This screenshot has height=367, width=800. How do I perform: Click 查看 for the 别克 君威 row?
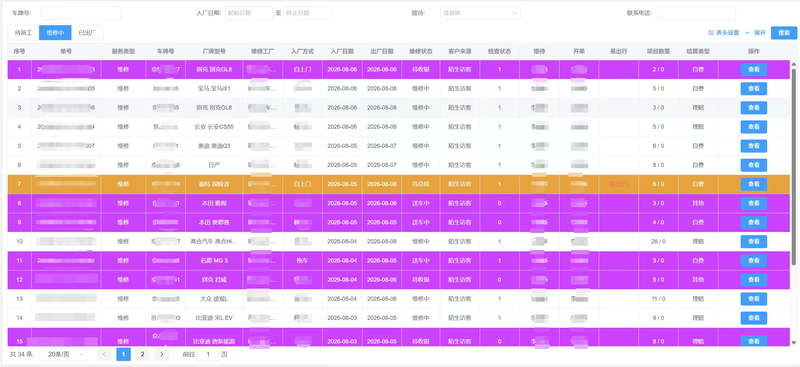(x=754, y=280)
